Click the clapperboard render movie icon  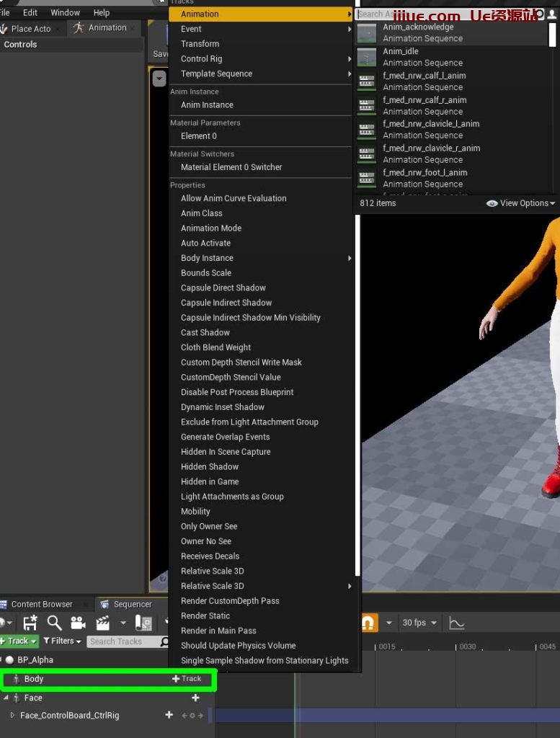103,623
